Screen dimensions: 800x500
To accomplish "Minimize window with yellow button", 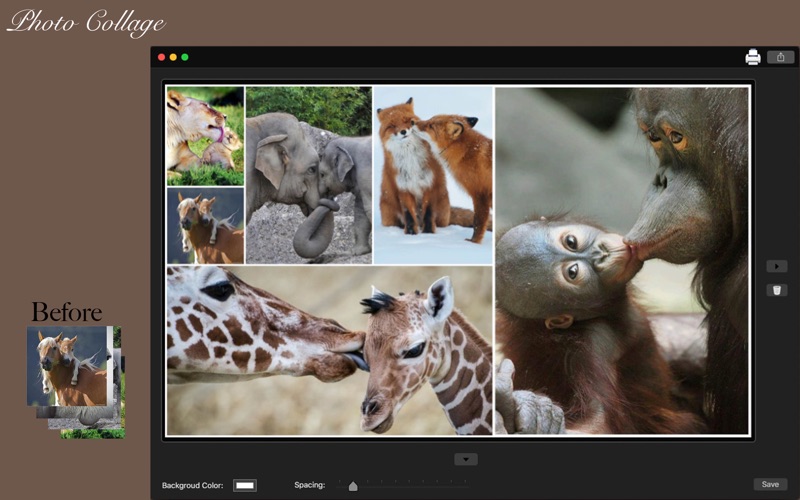I will [173, 57].
